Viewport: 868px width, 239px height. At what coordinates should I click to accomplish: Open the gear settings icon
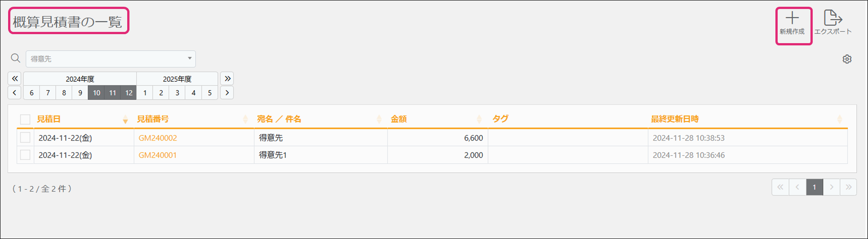(847, 59)
